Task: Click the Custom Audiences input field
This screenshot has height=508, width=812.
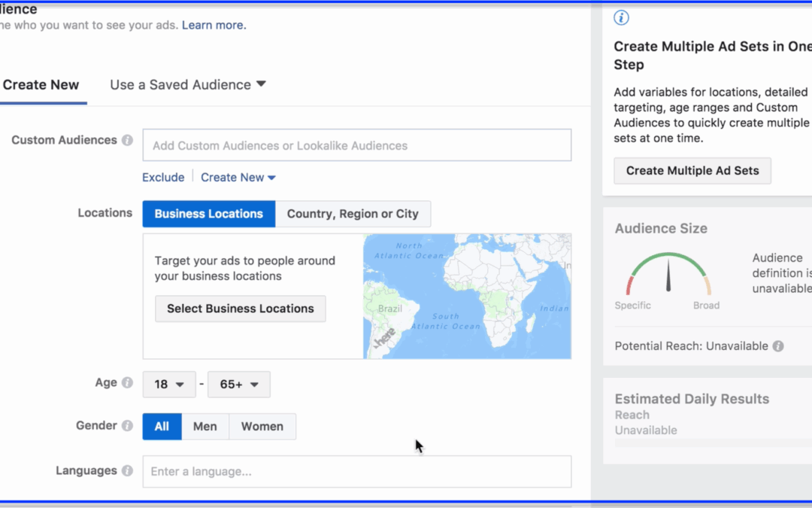Action: 357,145
